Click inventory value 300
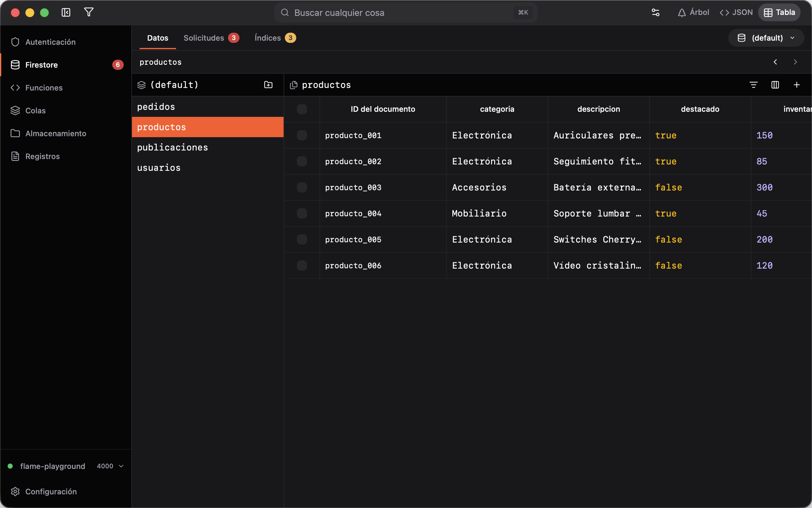The image size is (812, 508). click(764, 187)
